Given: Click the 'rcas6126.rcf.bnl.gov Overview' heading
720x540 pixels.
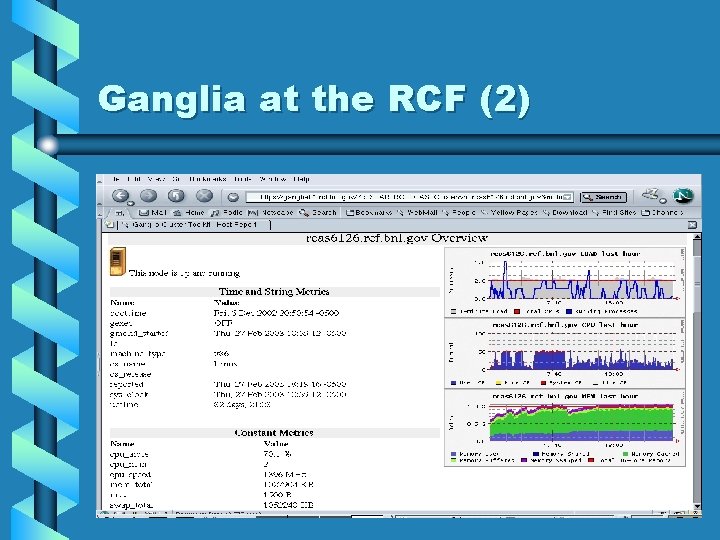Looking at the screenshot, I should click(397, 238).
